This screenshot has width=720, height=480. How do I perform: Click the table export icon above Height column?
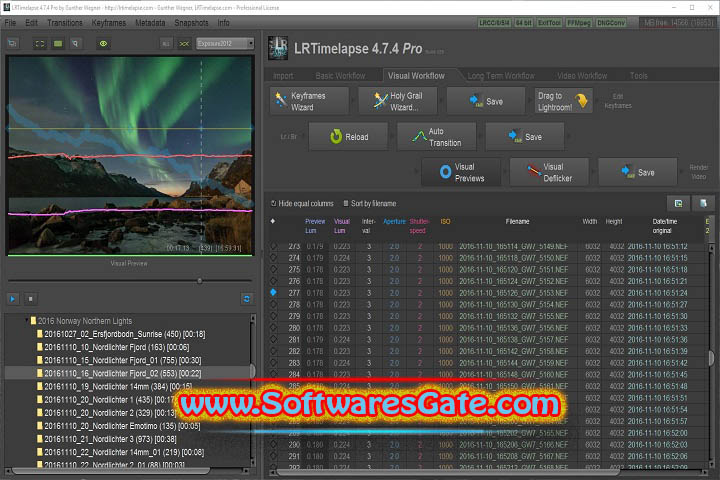click(678, 203)
